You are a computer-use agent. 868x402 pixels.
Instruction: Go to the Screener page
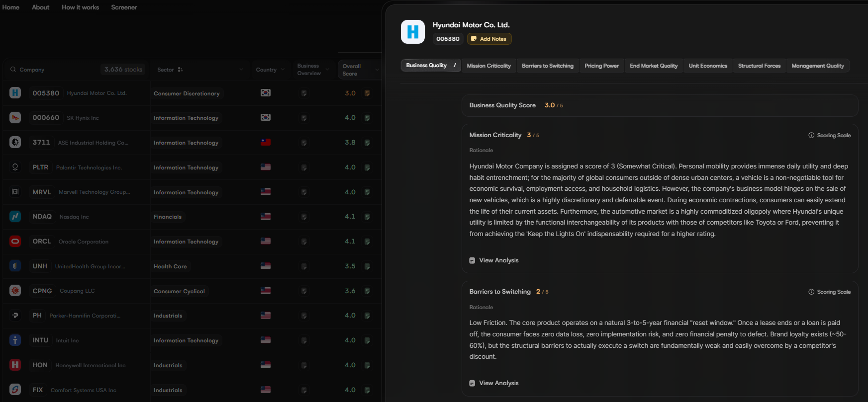pyautogui.click(x=124, y=7)
